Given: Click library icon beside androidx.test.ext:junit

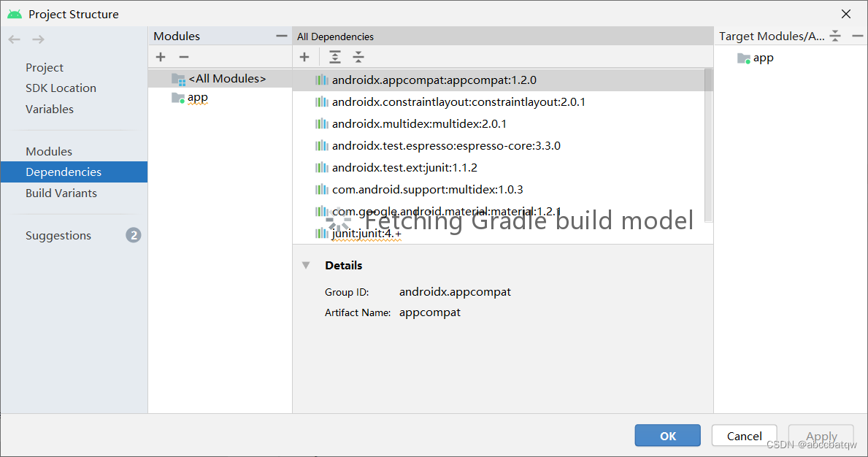Looking at the screenshot, I should pyautogui.click(x=322, y=167).
